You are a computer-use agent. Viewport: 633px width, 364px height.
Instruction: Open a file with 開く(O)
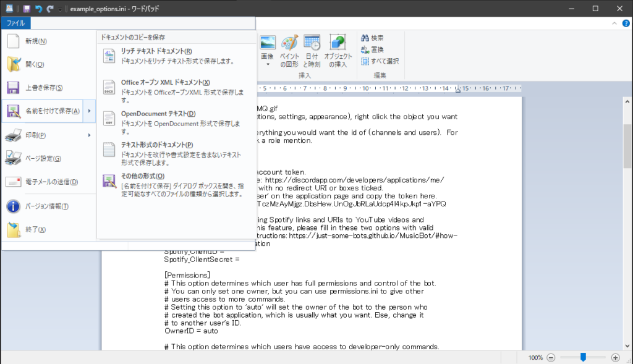click(49, 64)
